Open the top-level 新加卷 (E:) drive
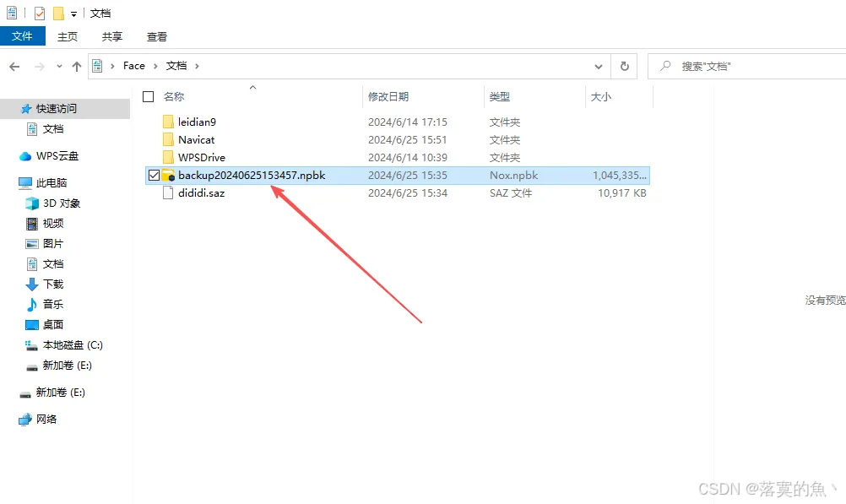The height and width of the screenshot is (504, 846). (60, 393)
